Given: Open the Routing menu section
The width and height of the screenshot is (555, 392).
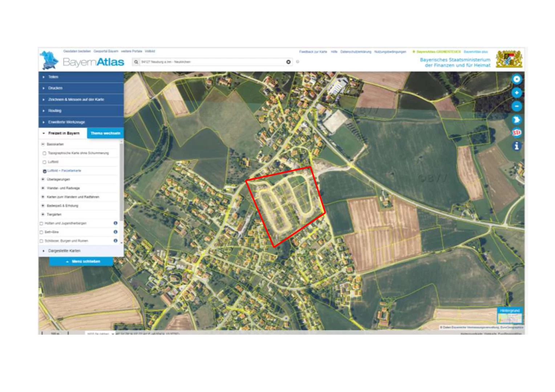Looking at the screenshot, I should coord(54,111).
